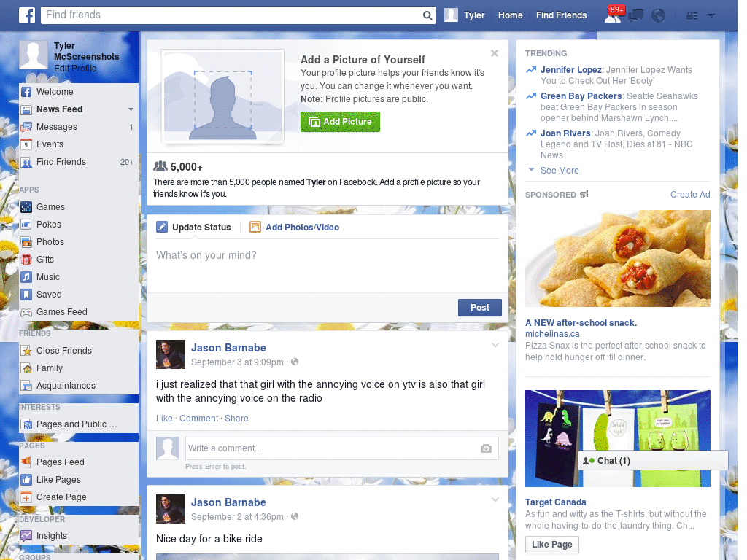The image size is (747, 560).
Task: Click the Write a comment field
Action: point(341,448)
